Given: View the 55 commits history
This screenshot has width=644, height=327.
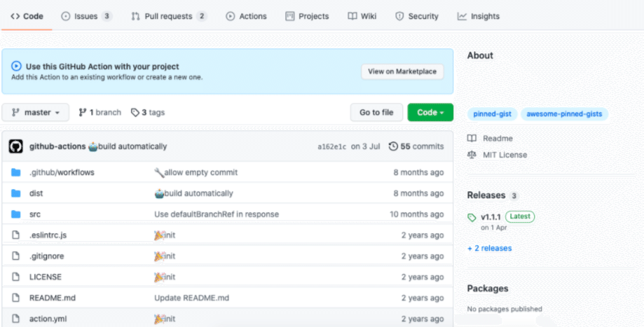Looking at the screenshot, I should click(x=416, y=146).
